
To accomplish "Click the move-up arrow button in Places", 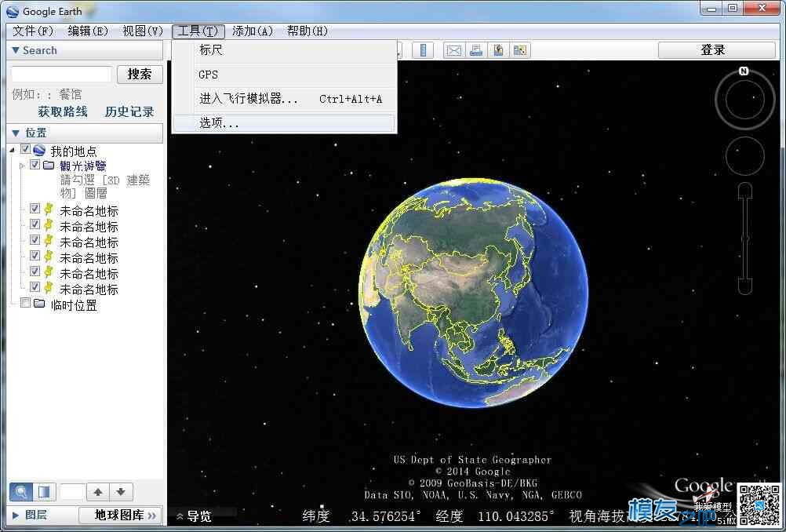I will (98, 492).
